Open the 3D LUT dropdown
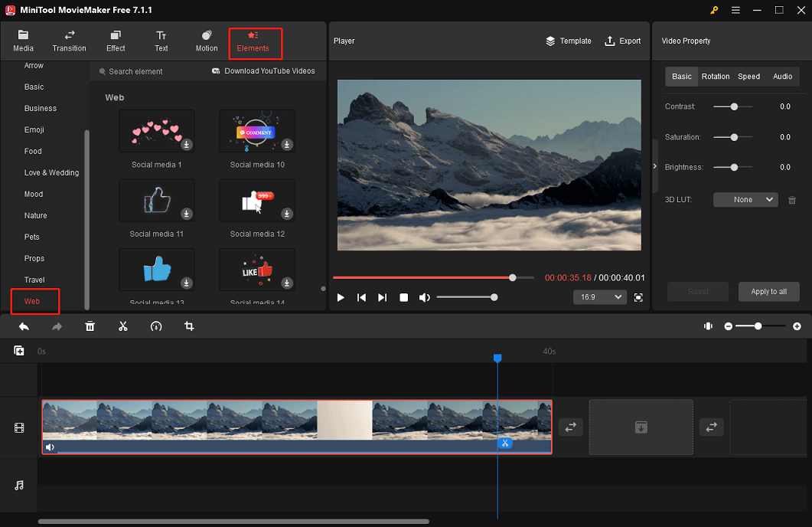 coord(745,199)
